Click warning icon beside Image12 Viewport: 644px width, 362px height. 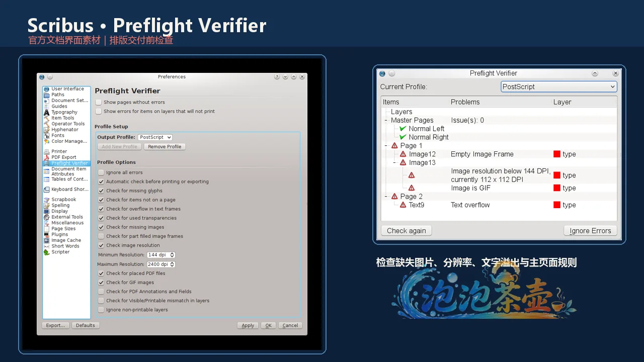403,154
